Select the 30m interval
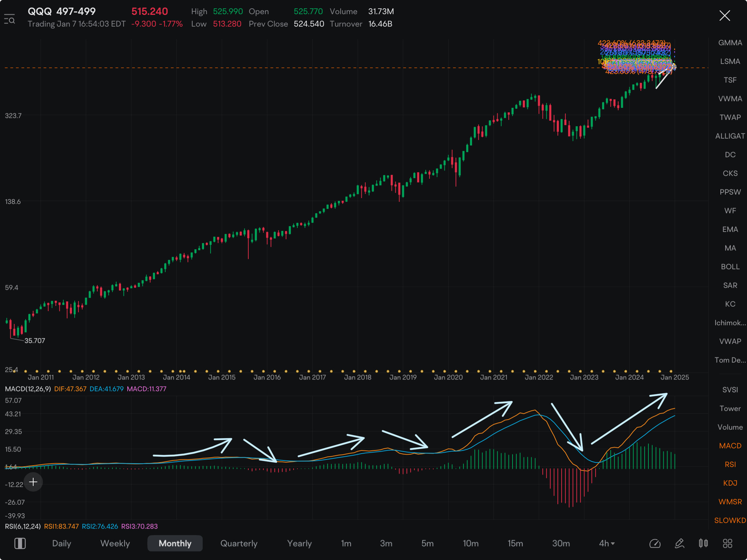This screenshot has width=747, height=560. click(x=561, y=543)
